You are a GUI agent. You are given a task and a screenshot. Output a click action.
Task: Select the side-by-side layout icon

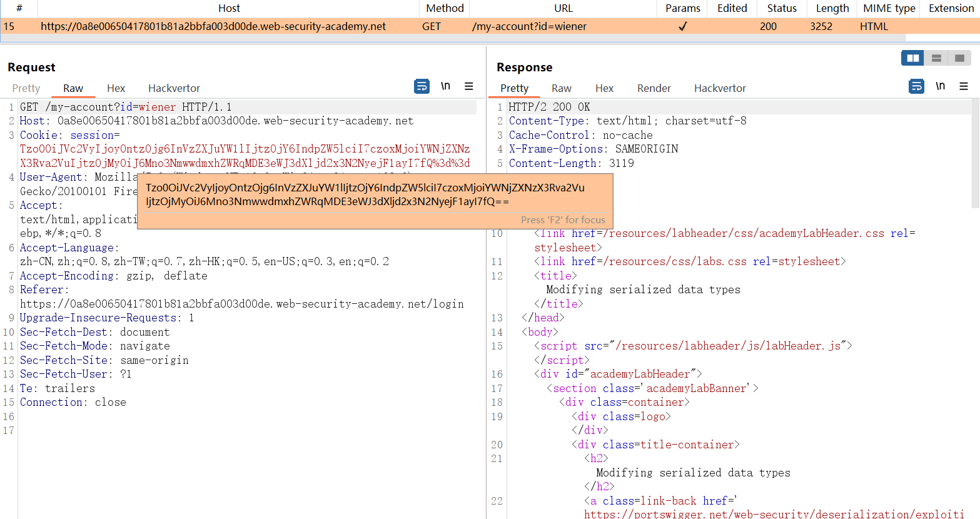pos(912,58)
